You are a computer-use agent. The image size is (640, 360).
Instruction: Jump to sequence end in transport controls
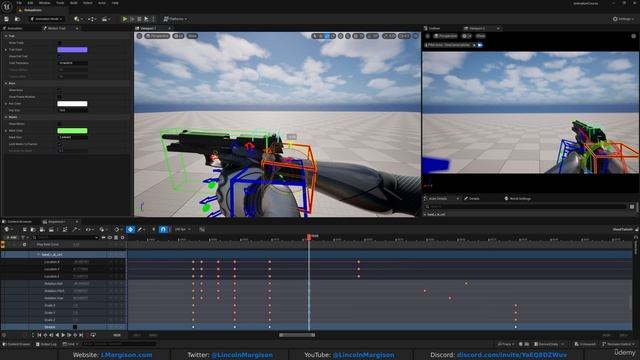81,335
